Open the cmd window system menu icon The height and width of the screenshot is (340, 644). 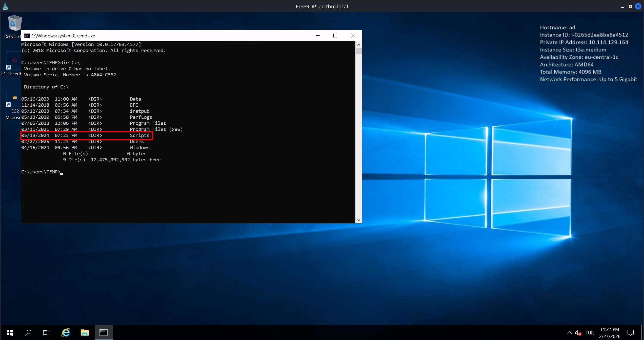pos(27,36)
